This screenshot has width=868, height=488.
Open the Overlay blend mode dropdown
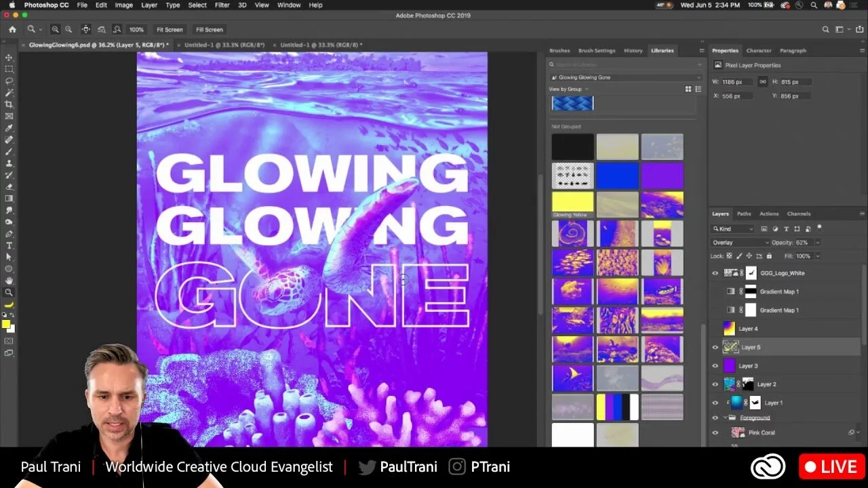tap(741, 242)
